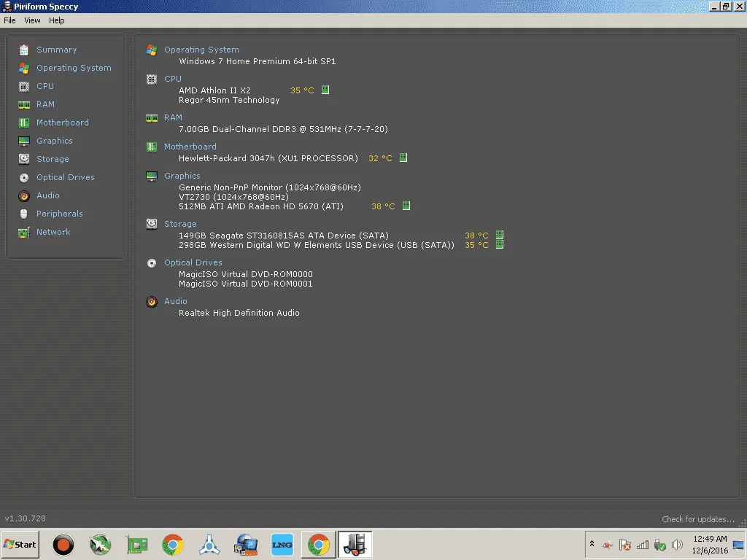Click the Storage heading in summary panel
The height and width of the screenshot is (560, 747).
point(180,224)
